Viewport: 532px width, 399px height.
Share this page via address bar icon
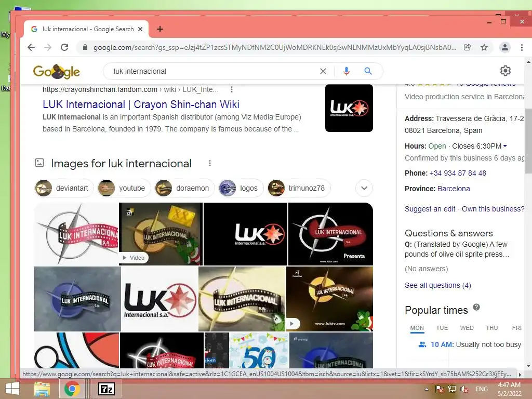468,47
